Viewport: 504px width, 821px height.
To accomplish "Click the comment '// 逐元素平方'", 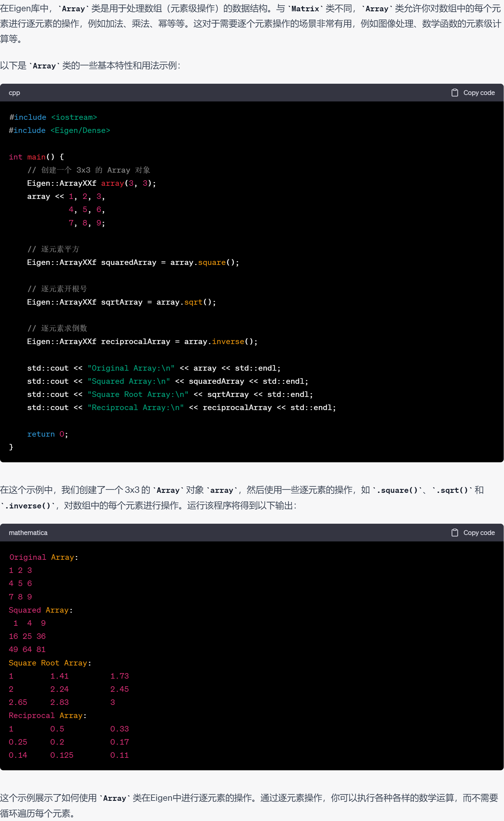I will [53, 249].
